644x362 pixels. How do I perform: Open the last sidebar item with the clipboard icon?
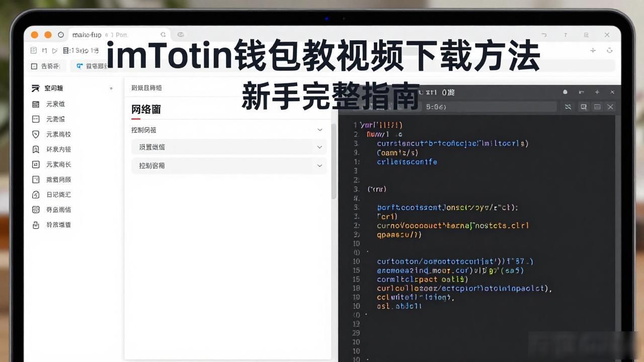tap(51, 225)
